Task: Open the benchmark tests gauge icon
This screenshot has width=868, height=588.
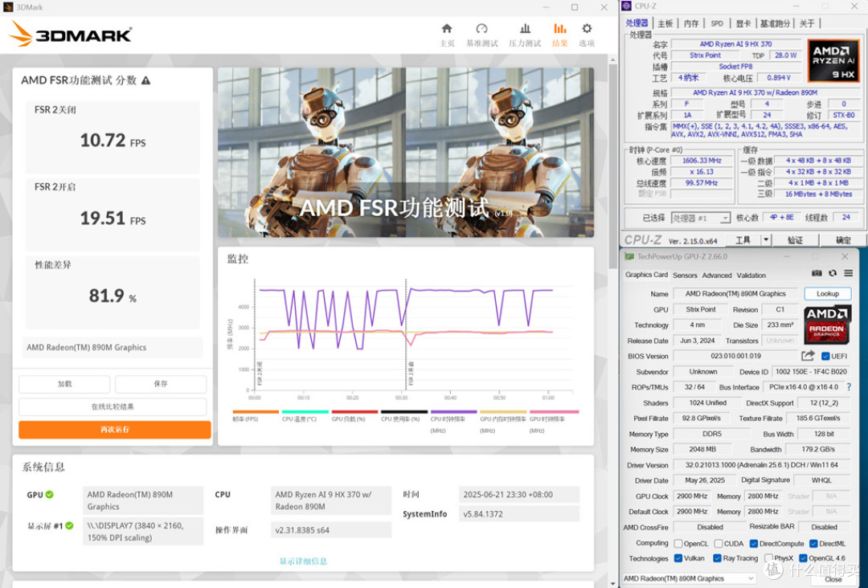Action: tap(481, 29)
